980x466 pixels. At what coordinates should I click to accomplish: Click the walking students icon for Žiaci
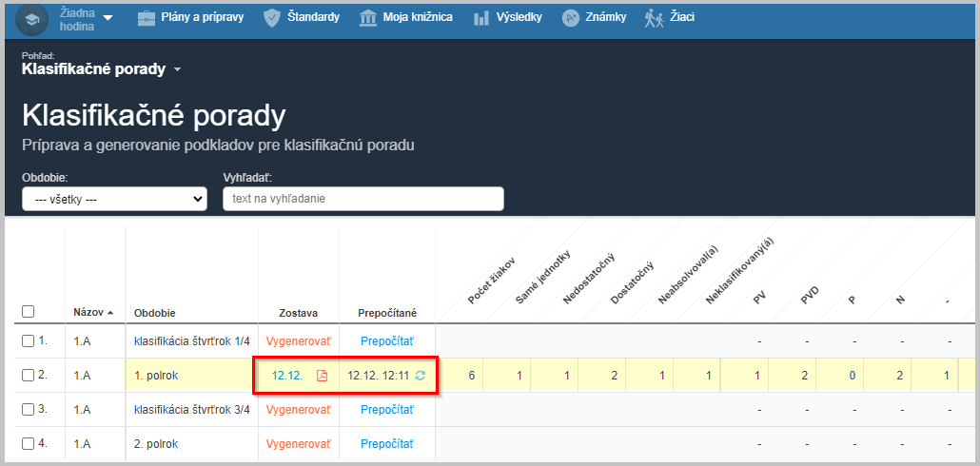[654, 18]
